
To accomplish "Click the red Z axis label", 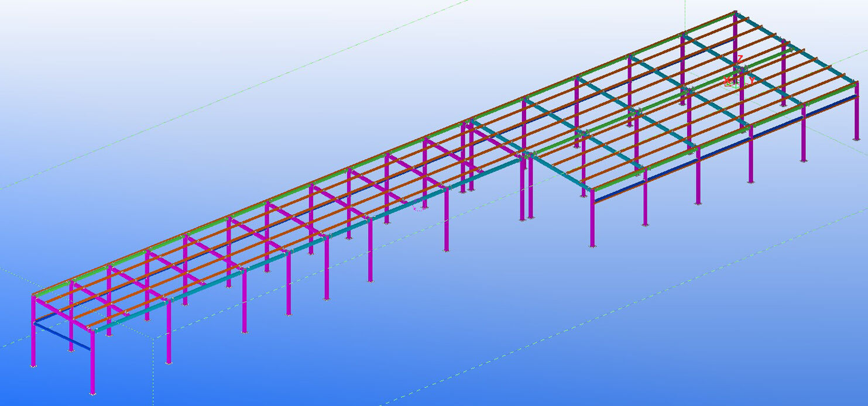I will [740, 59].
